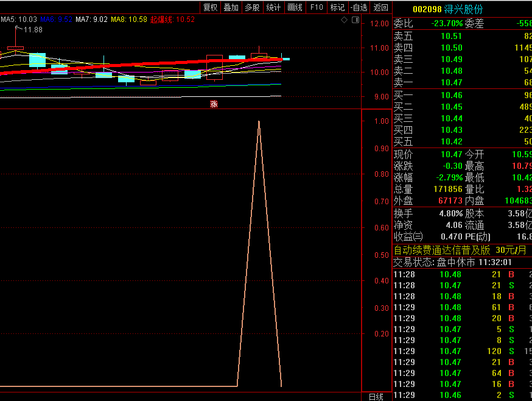This screenshot has height=401, width=532.
Task: Open the 复权 adjustment menu
Action: pyautogui.click(x=211, y=7)
